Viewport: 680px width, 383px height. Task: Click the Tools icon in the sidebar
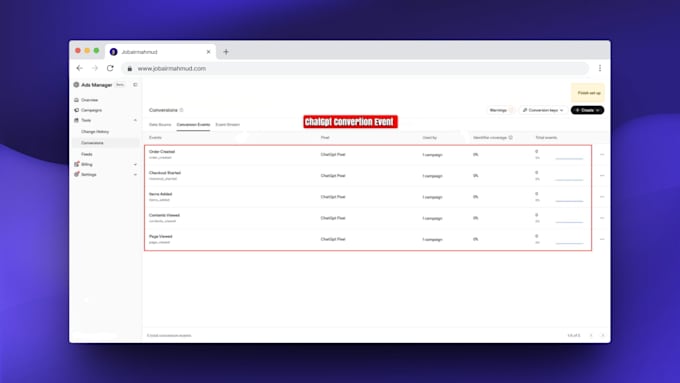76,120
